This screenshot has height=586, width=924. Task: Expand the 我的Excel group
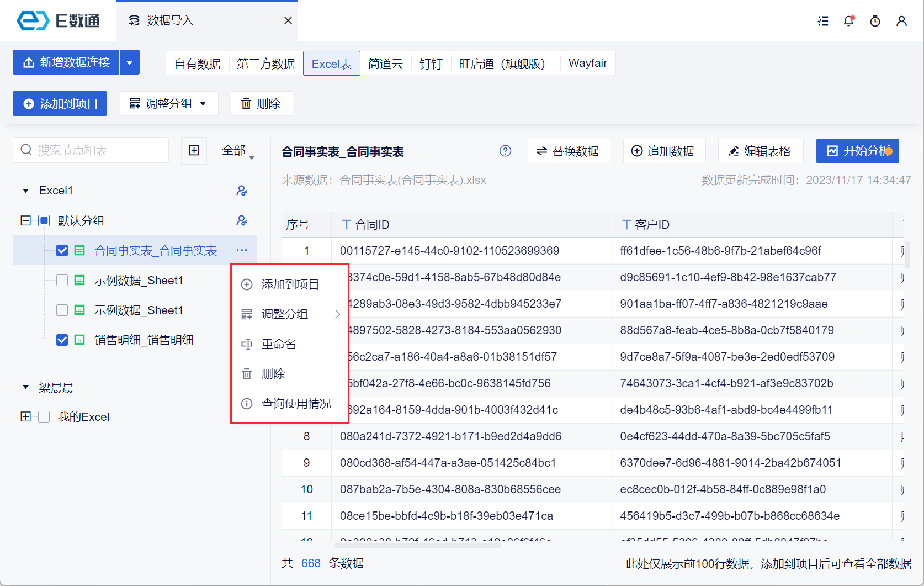pyautogui.click(x=25, y=416)
